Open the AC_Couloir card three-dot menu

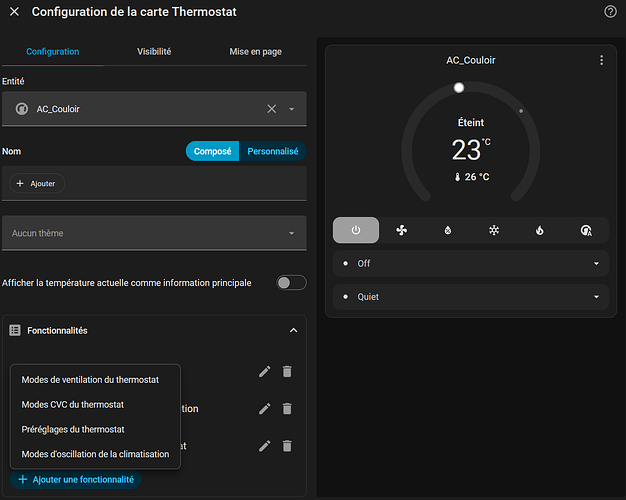tap(601, 60)
